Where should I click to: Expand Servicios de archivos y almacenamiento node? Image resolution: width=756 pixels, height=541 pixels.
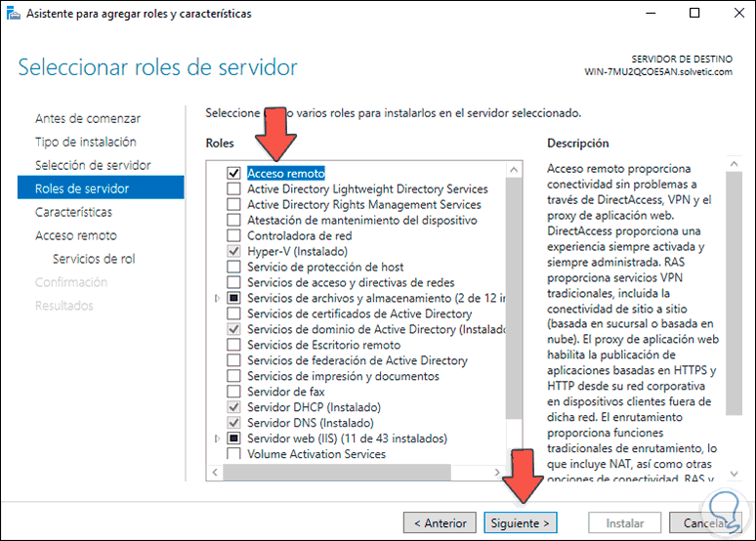(x=217, y=298)
